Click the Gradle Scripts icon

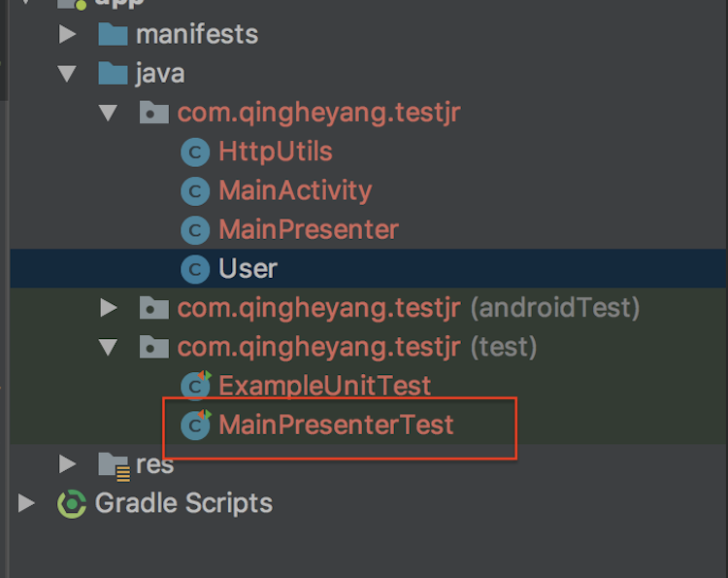click(72, 503)
